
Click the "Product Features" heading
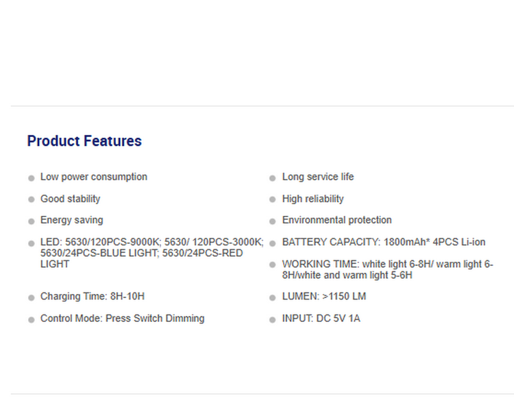[84, 141]
